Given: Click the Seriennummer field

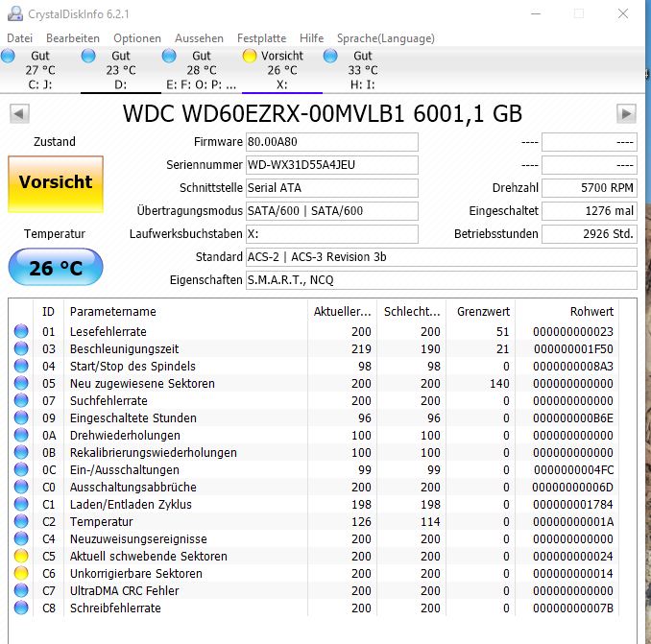Looking at the screenshot, I should [331, 165].
